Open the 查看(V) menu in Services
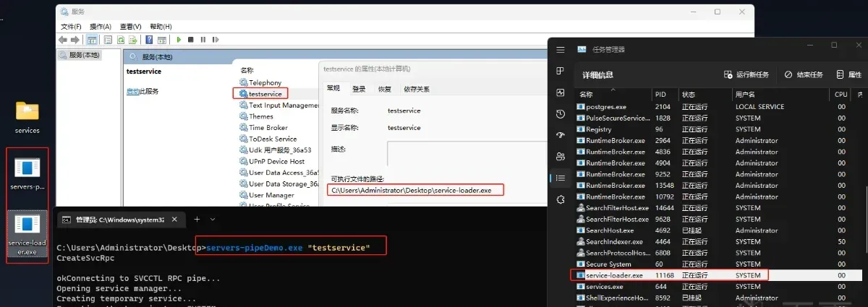Screen dimensions: 868x307 pyautogui.click(x=130, y=26)
